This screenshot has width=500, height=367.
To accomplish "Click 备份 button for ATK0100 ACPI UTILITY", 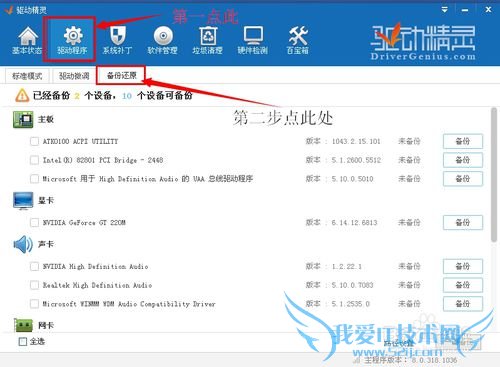I will point(463,141).
